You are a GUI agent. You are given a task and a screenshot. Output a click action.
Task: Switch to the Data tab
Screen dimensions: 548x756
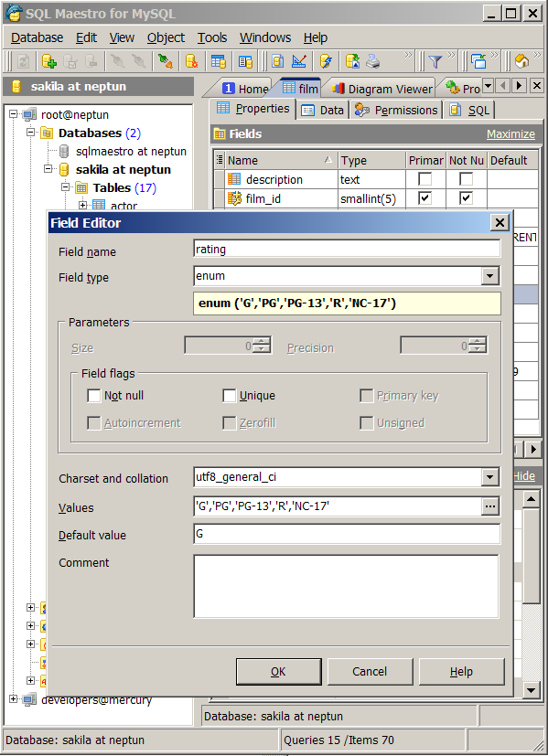point(322,111)
